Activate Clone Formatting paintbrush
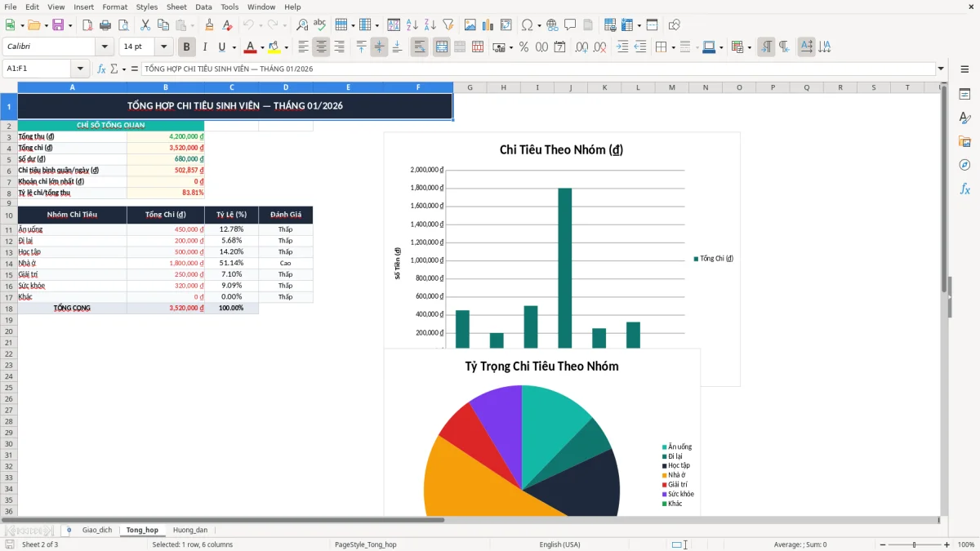This screenshot has width=980, height=551. pos(210,25)
